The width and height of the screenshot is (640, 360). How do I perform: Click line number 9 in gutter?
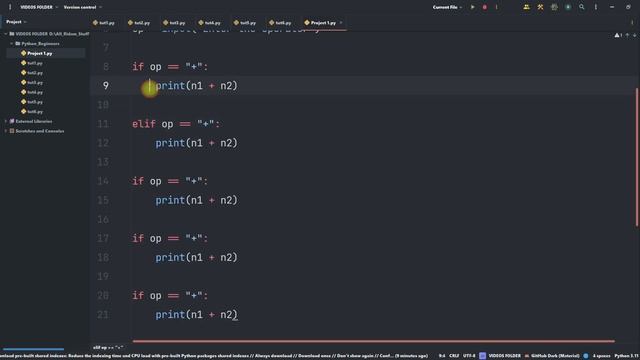click(106, 86)
